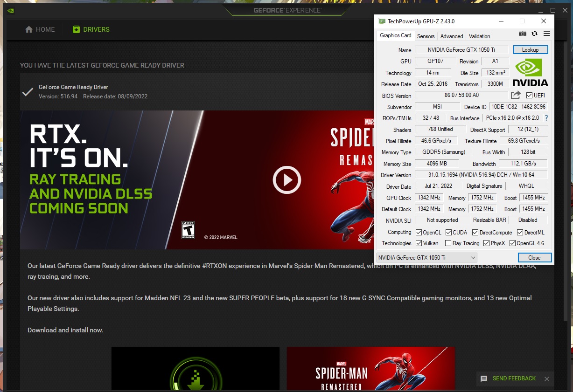573x392 pixels.
Task: Click the NVIDIA logo in GeForce Experience title bar
Action: coord(11,10)
